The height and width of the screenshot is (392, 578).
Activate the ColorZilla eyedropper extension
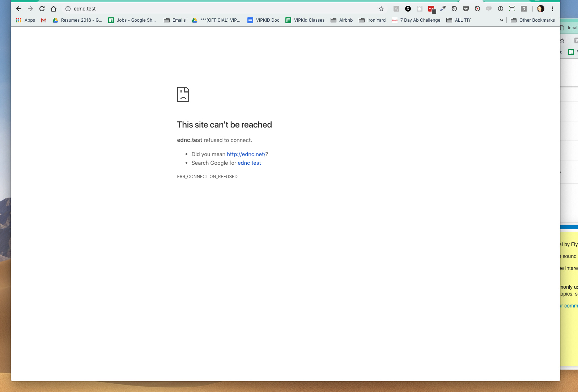tap(443, 9)
